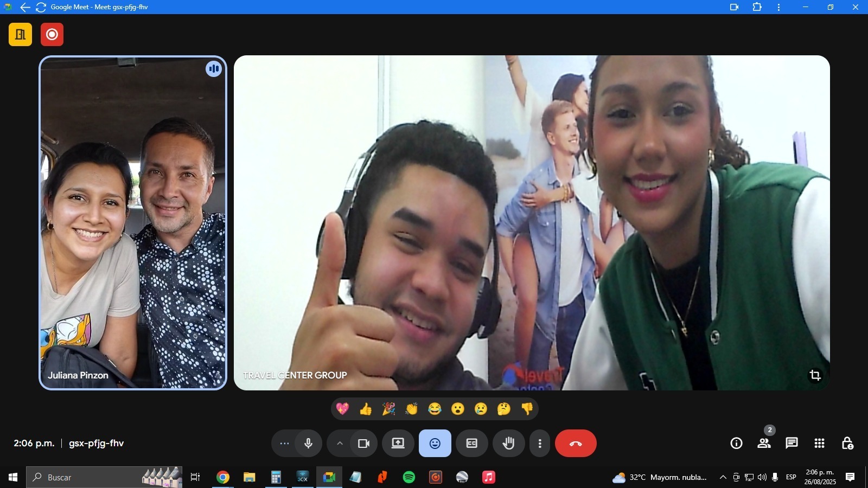Leave the call with red hang-up button
This screenshot has width=868, height=488.
[576, 444]
